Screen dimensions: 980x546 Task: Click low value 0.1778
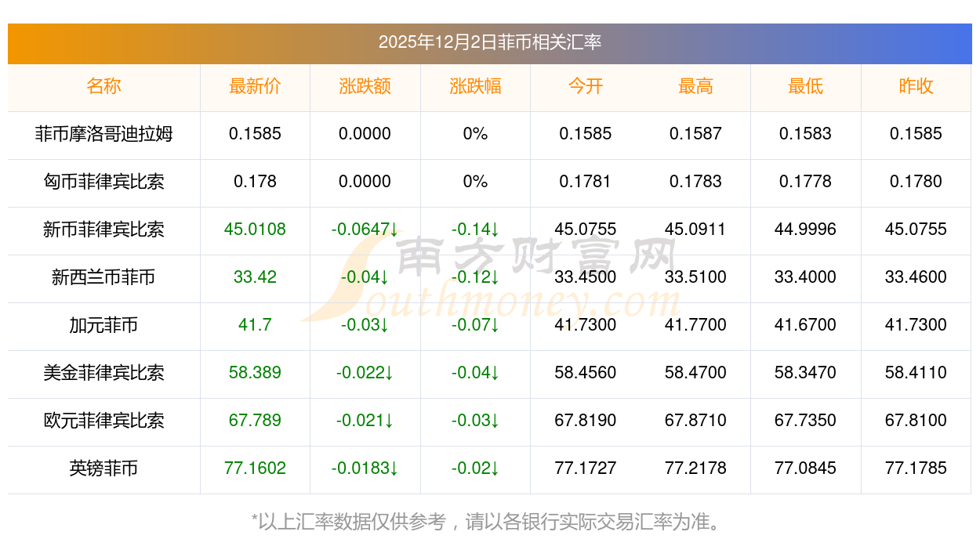(805, 182)
